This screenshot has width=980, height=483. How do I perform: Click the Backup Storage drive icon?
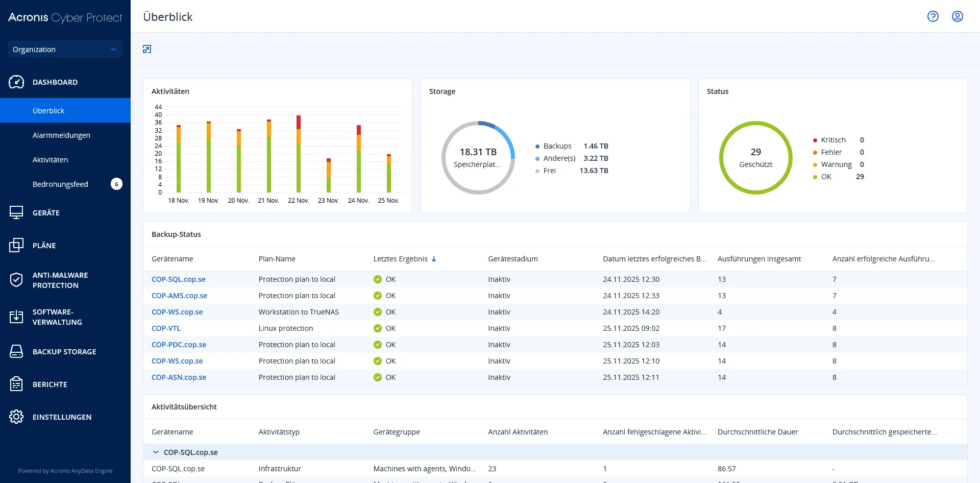tap(16, 351)
